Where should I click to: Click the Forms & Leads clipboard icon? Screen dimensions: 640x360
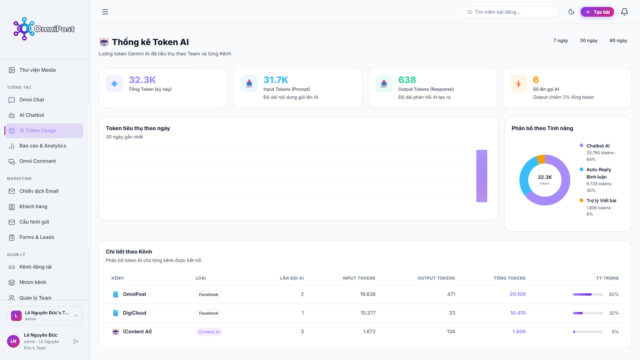point(11,237)
